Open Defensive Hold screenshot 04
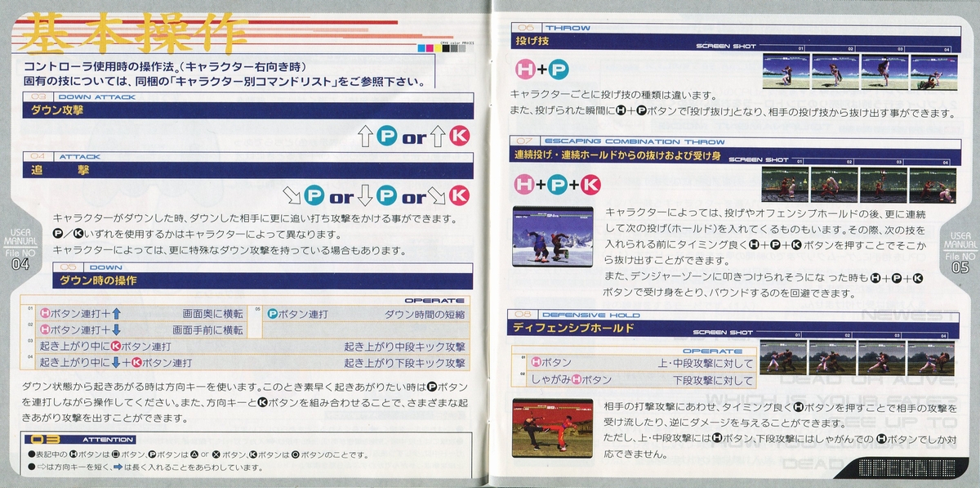 point(932,357)
